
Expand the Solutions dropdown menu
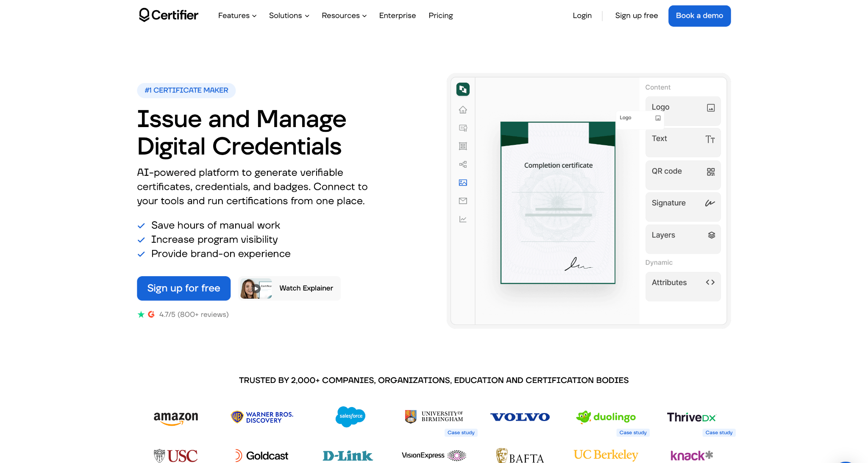tap(289, 16)
